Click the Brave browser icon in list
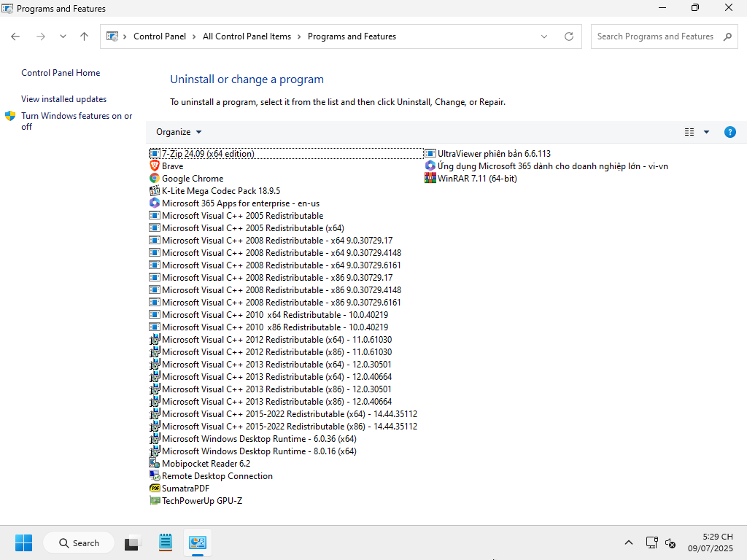Screen dimensions: 747x560 click(x=155, y=166)
